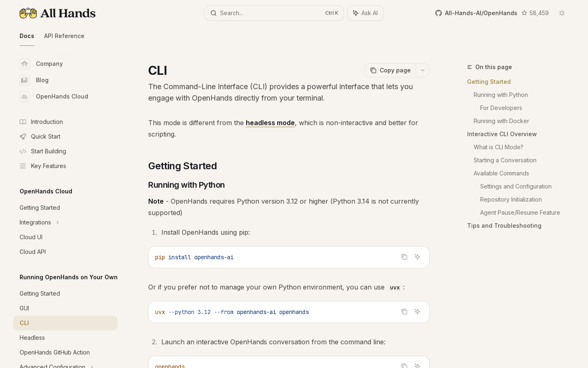588x368 pixels.
Task: Star the repository via the star icon
Action: [525, 13]
